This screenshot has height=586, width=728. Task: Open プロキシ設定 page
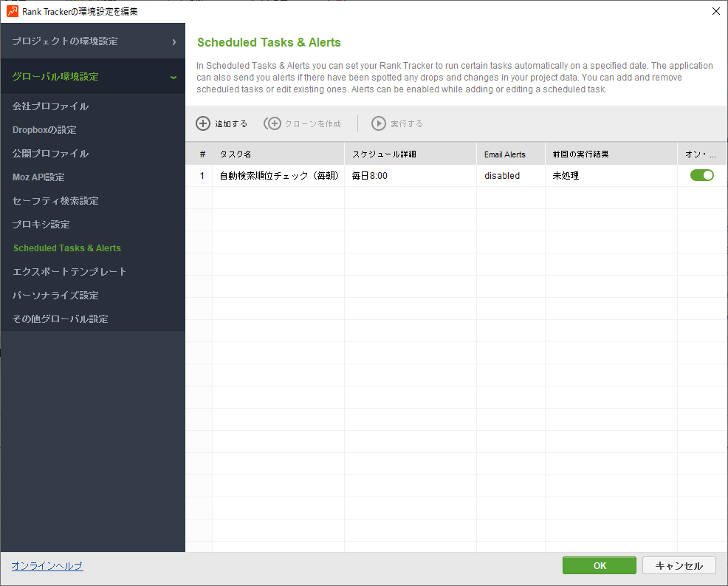(41, 225)
